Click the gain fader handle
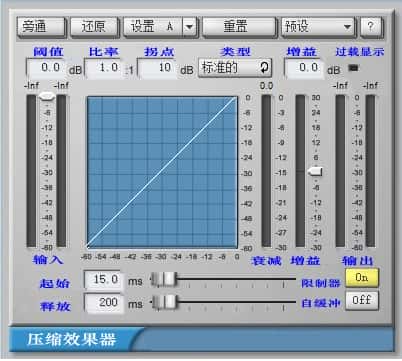Viewport: 402px width, 361px height. pyautogui.click(x=315, y=172)
